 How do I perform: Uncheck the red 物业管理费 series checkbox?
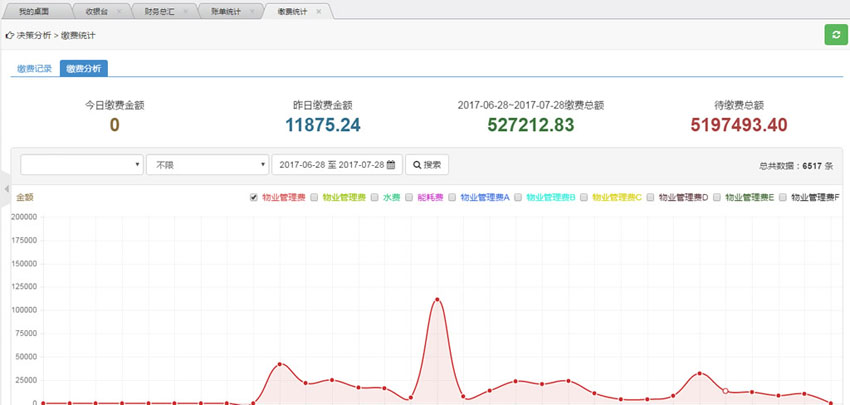point(254,197)
